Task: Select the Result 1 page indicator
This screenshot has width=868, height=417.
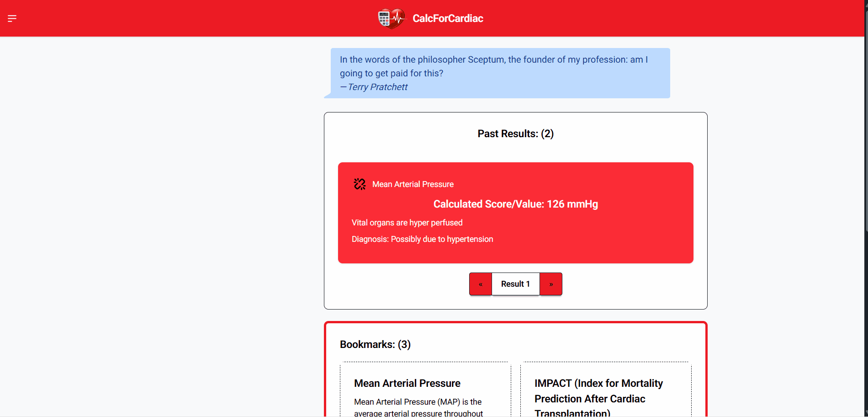Action: tap(515, 284)
